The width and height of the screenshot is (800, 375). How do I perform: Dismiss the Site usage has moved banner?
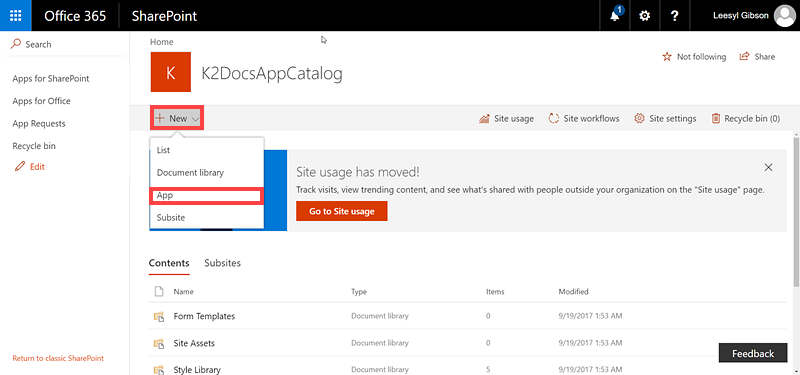coord(768,167)
